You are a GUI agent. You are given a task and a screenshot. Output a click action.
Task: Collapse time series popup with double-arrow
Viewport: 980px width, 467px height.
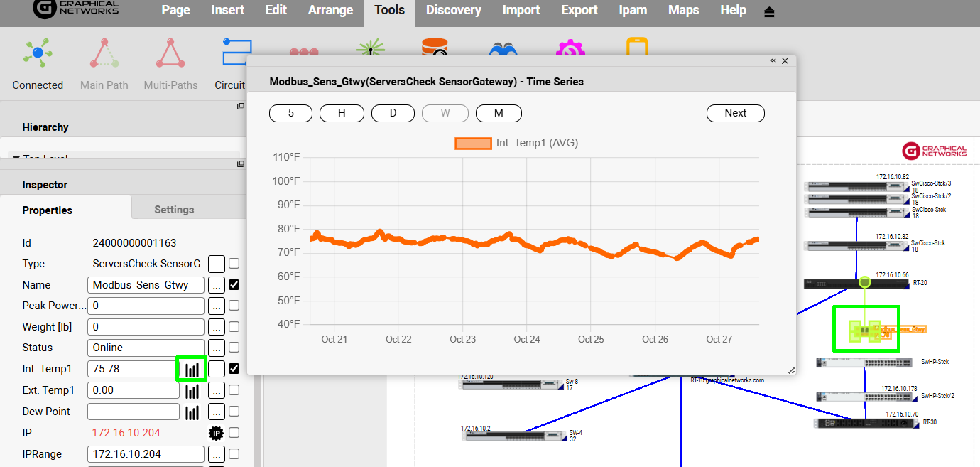773,61
